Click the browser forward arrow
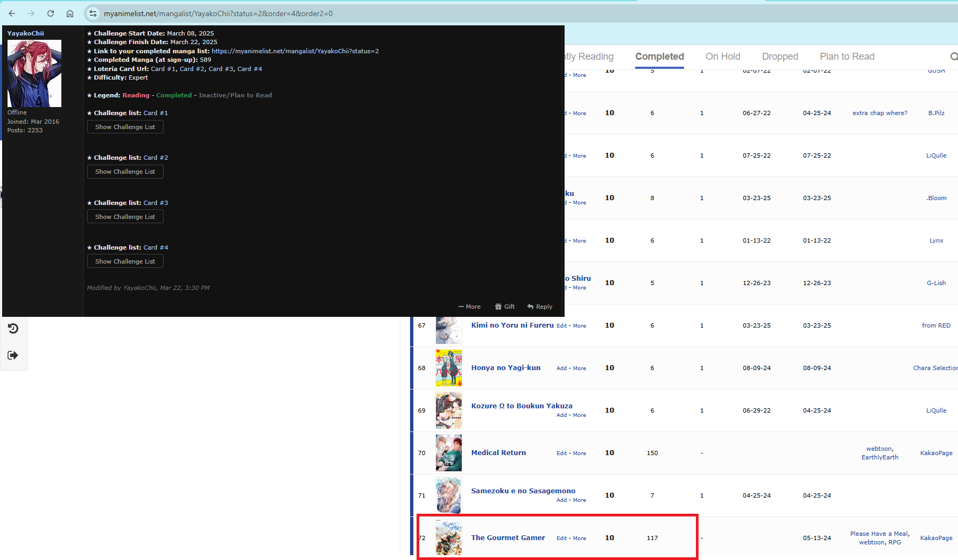Screen dimensions: 958x560 tap(31, 13)
